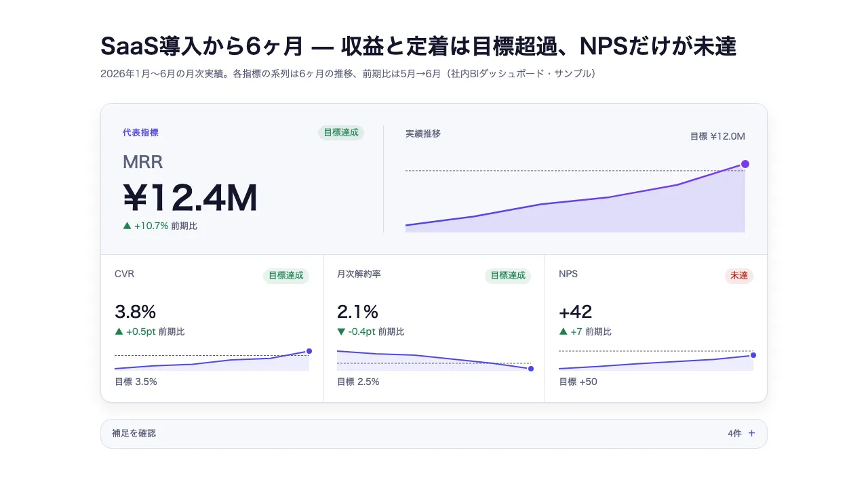The width and height of the screenshot is (868, 488).
Task: Click the subtitle starting 2026年1月〜6月
Action: [x=348, y=73]
